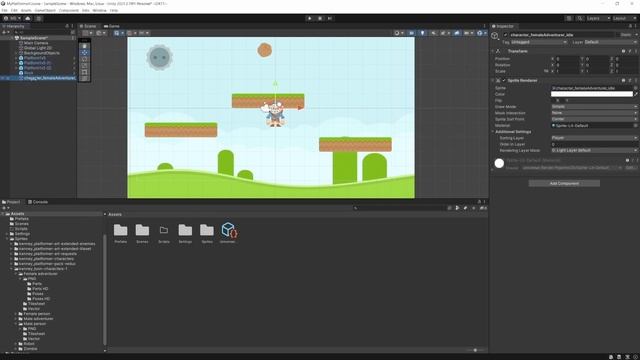Open the Layout dropdown in top toolbar

(624, 18)
